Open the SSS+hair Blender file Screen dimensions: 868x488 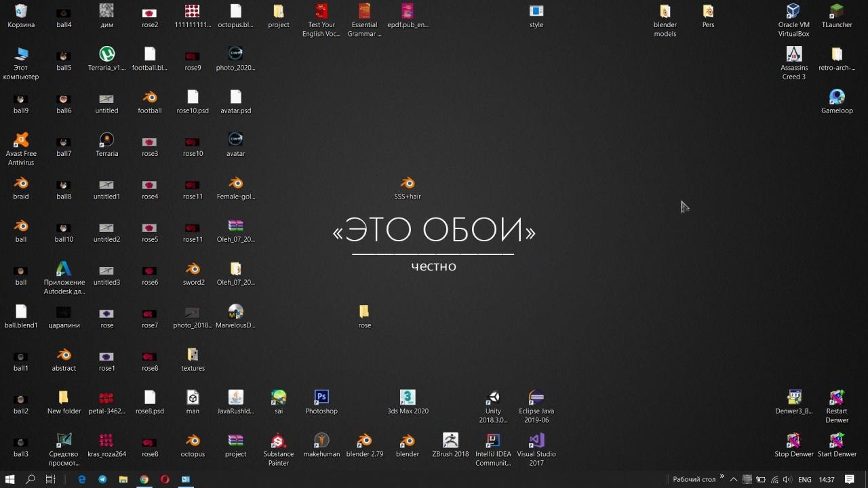pos(408,188)
